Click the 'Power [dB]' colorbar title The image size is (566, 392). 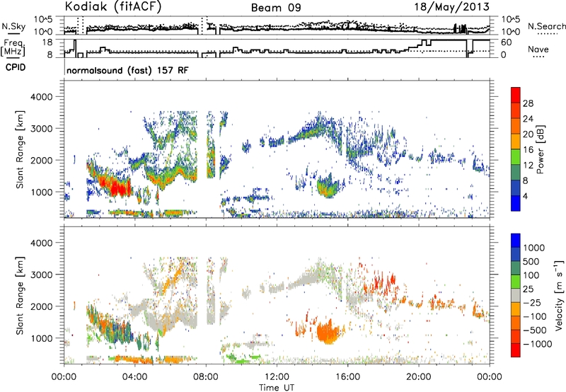click(x=541, y=149)
